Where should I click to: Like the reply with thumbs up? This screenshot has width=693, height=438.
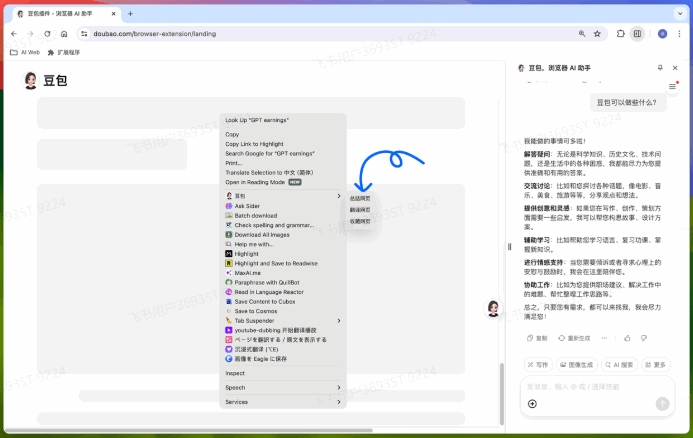coord(627,338)
